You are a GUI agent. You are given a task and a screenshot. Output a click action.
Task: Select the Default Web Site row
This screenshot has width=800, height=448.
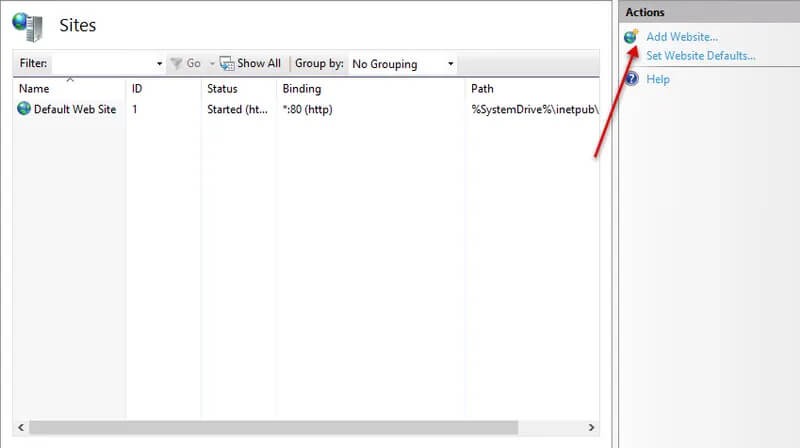click(74, 109)
